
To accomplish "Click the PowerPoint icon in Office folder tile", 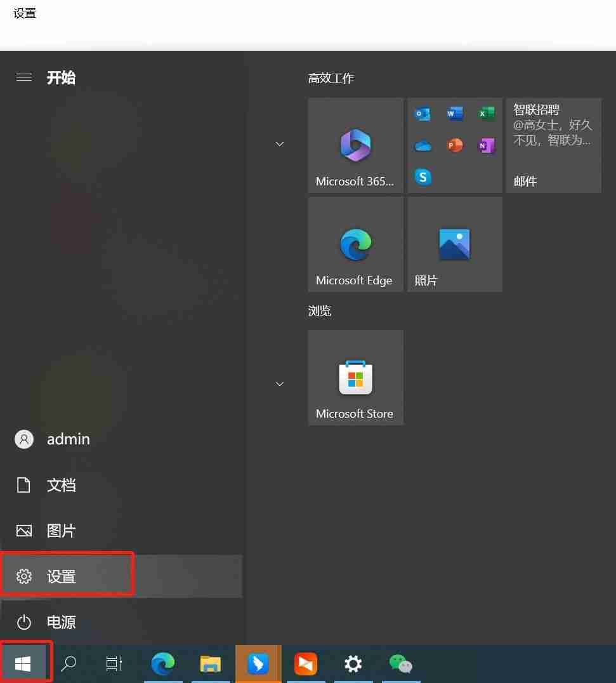I will click(454, 145).
